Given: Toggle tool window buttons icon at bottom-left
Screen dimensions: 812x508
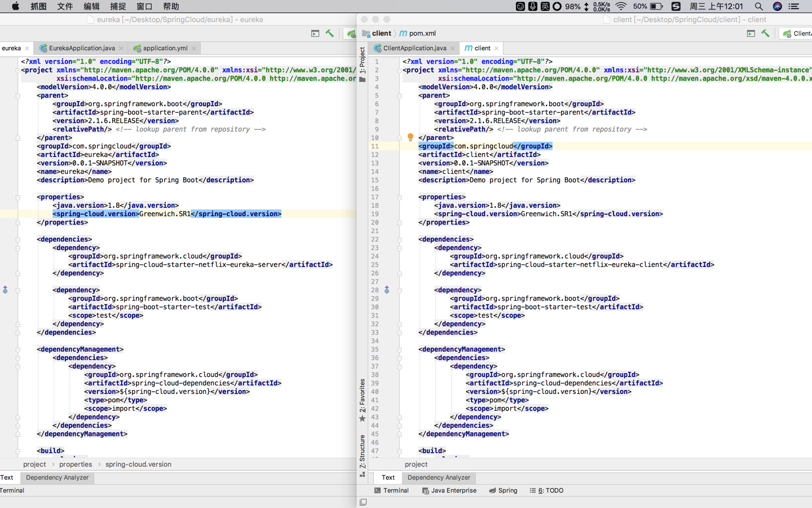Looking at the screenshot, I should tap(363, 502).
